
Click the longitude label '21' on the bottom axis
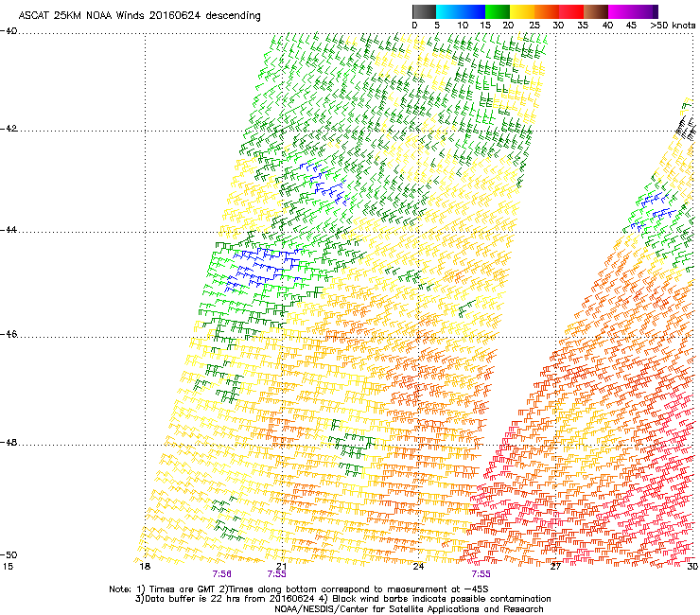click(281, 567)
